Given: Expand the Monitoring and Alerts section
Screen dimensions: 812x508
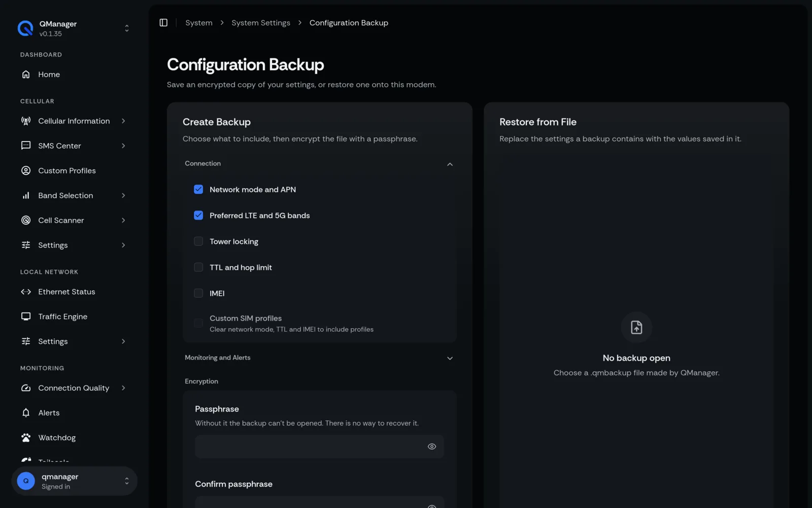Looking at the screenshot, I should (x=450, y=358).
